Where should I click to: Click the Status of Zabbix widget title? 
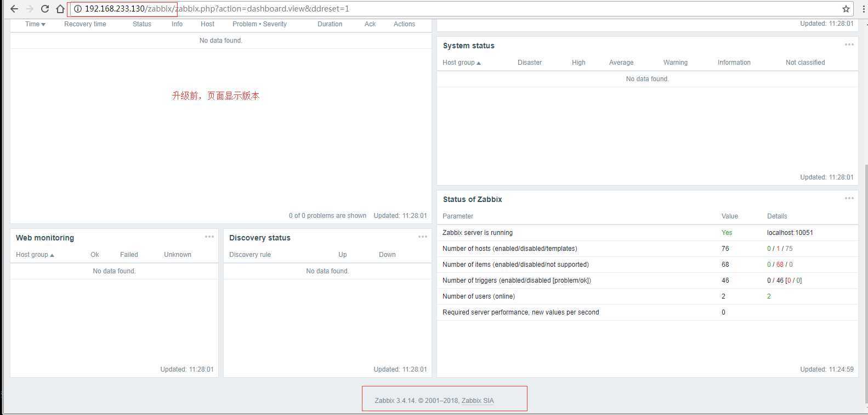click(473, 199)
